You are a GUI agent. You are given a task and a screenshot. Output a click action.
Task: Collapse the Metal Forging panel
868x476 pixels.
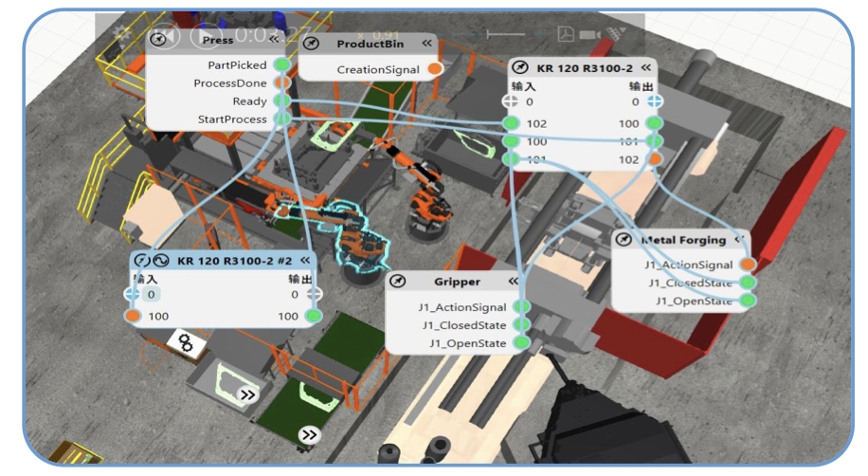(x=739, y=239)
